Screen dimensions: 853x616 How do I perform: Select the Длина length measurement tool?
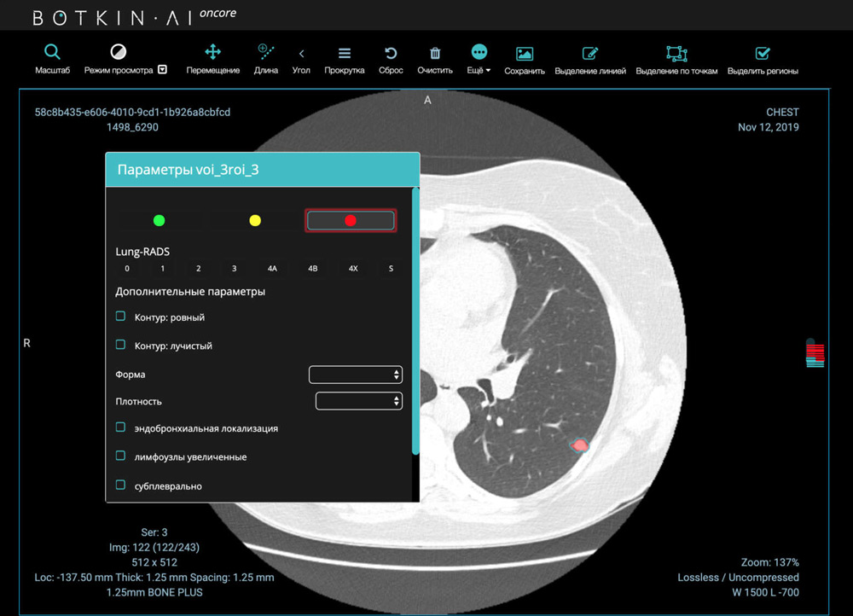point(265,53)
